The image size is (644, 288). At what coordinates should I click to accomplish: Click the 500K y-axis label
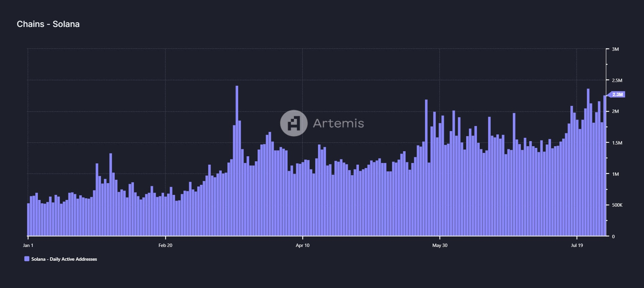(x=617, y=205)
